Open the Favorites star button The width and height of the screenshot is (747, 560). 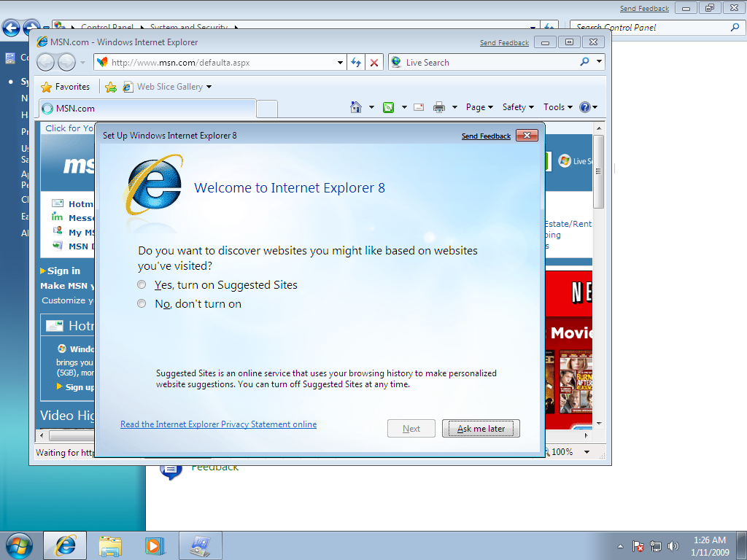66,87
